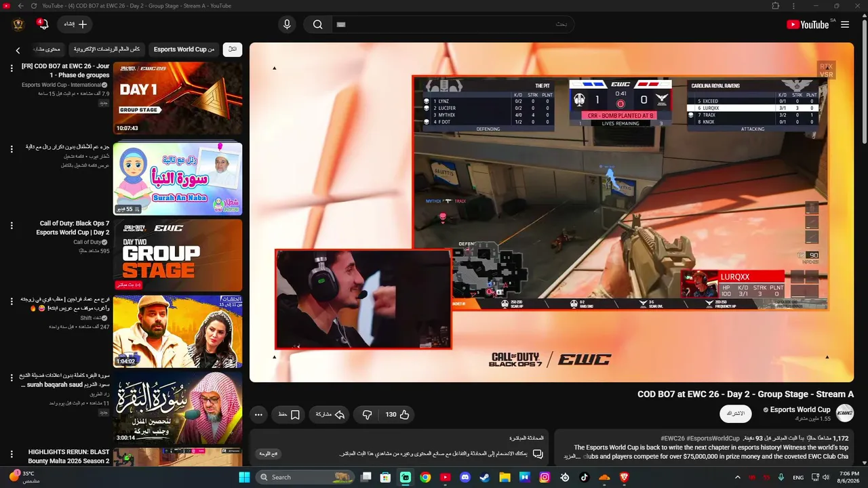This screenshot has height=488, width=868.
Task: Reload the page with the refresh icon
Action: [33, 6]
